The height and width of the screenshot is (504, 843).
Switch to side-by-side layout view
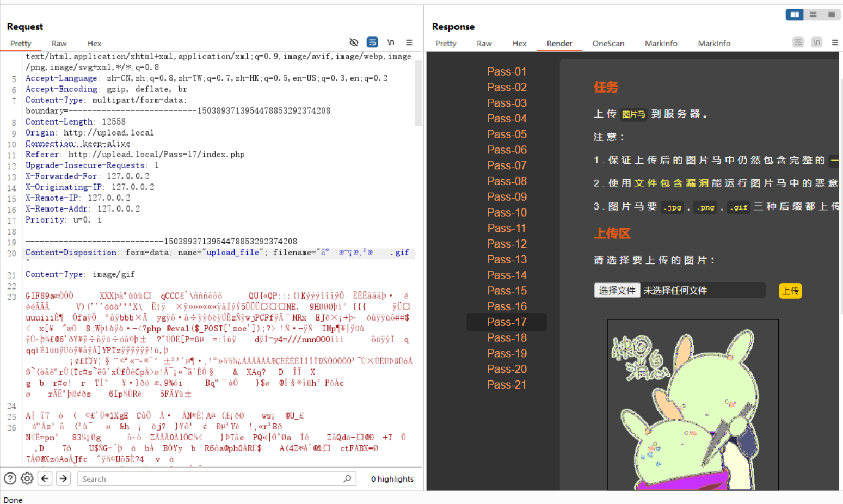(x=795, y=15)
